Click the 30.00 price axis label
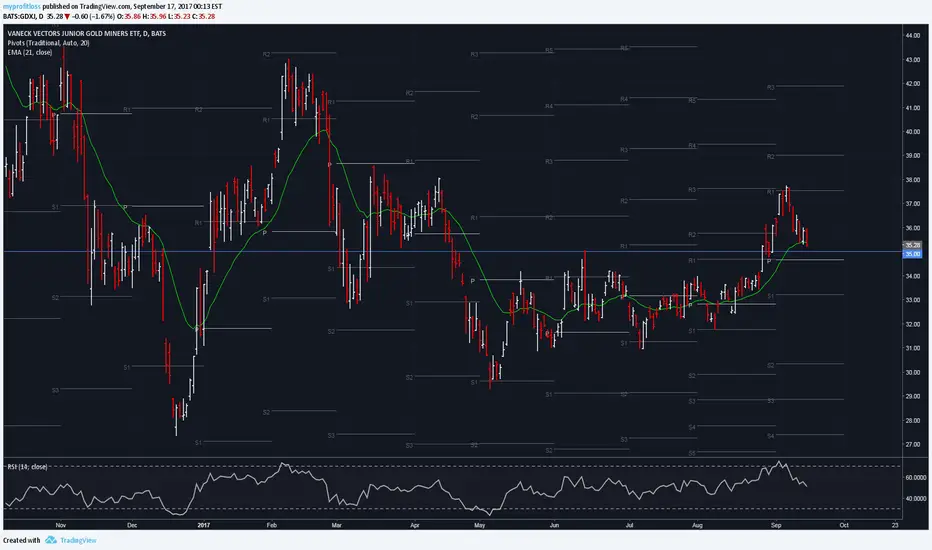This screenshot has height=550, width=932. [x=912, y=372]
